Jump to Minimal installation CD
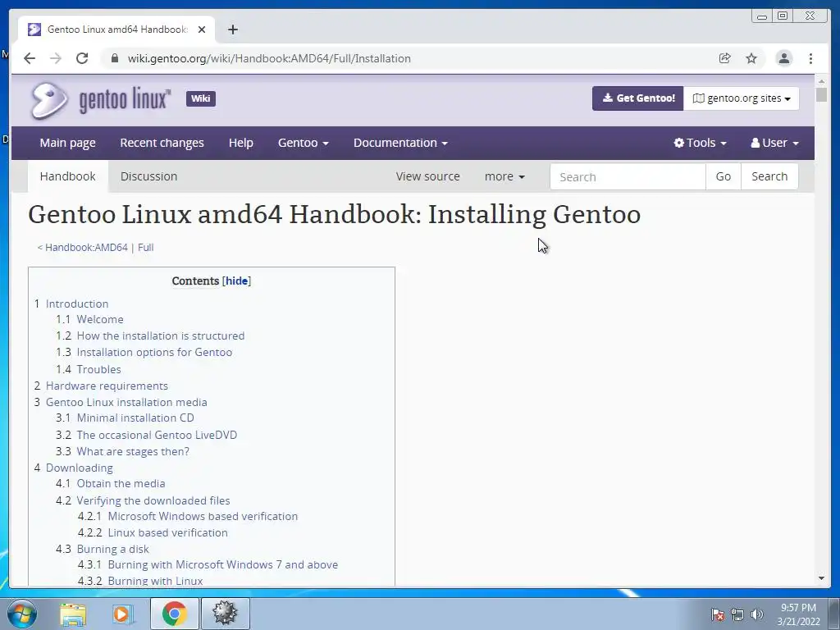 (135, 418)
